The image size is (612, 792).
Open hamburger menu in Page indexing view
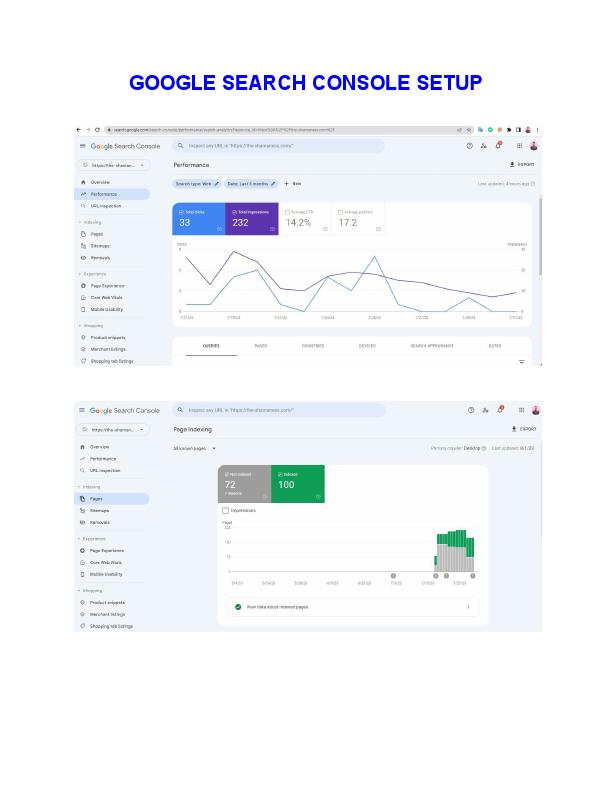[x=82, y=410]
